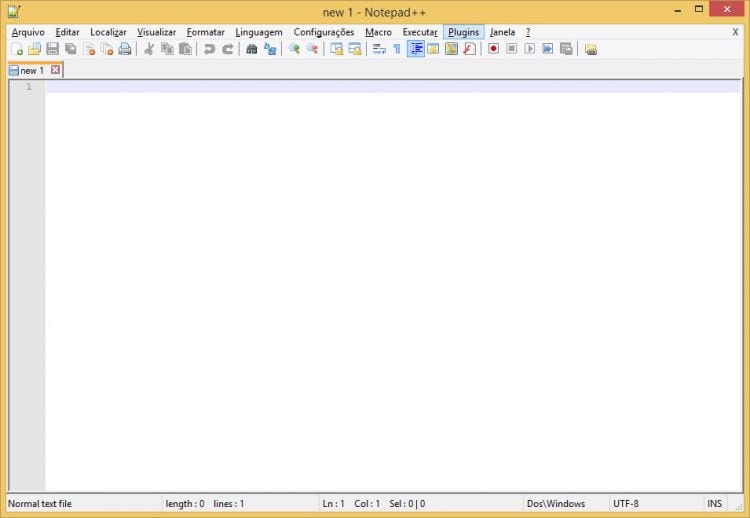Click the Play recorded macro icon
The height and width of the screenshot is (518, 750).
tap(529, 49)
